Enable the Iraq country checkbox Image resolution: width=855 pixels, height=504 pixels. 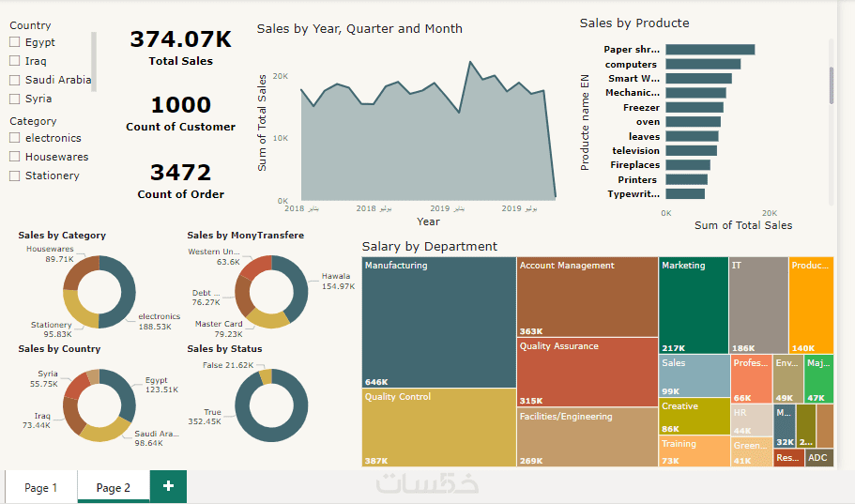(15, 61)
